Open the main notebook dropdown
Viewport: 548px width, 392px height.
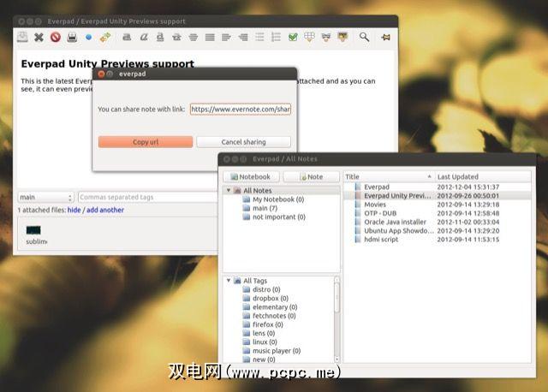tap(45, 198)
